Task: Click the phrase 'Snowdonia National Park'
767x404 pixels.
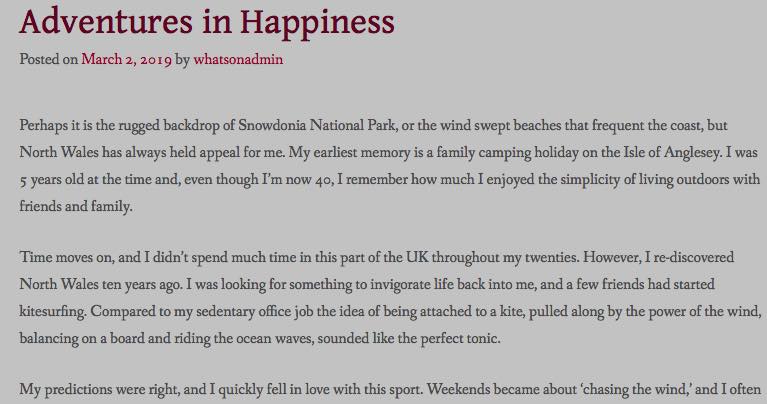Action: [x=340, y=128]
